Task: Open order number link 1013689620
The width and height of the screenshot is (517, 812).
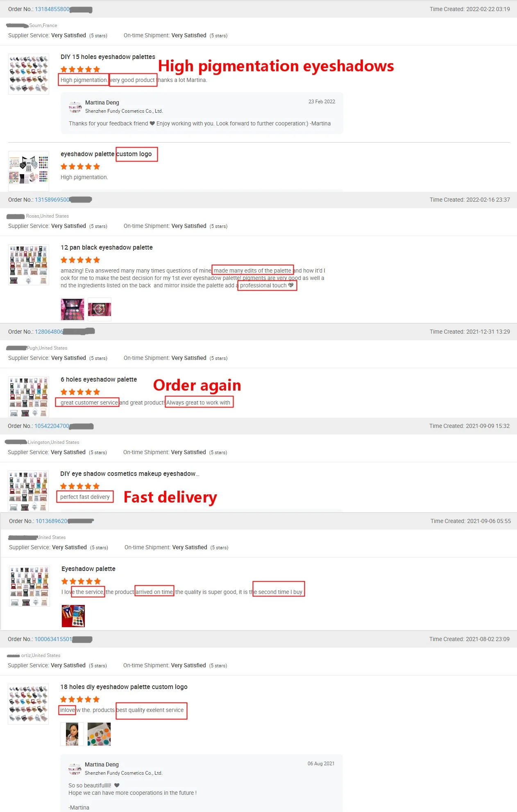Action: pos(51,521)
